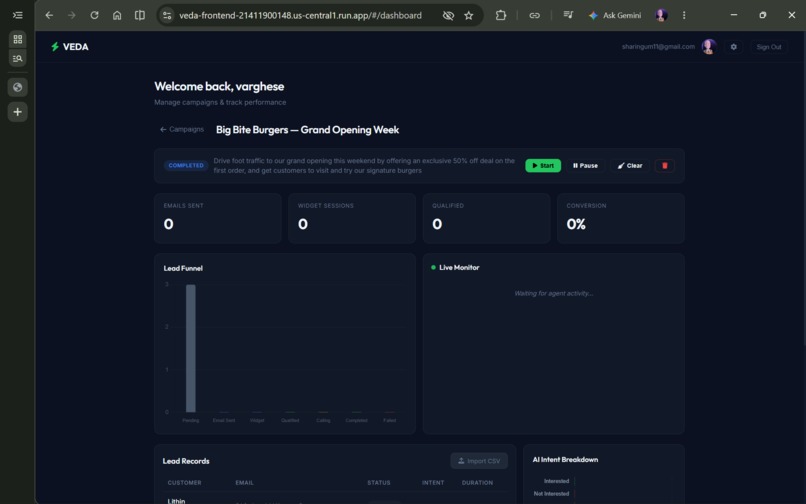
Task: Click the crossed-eye tracking protection icon
Action: coord(448,15)
